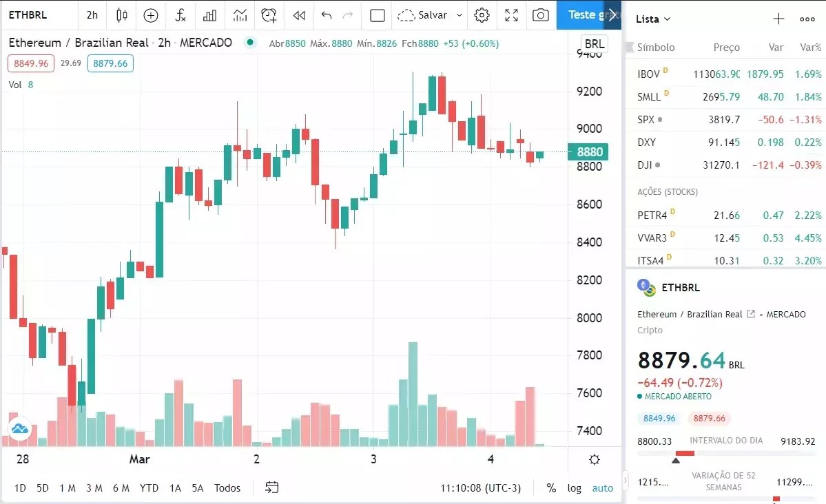
Task: Click the Teste grátis button
Action: (x=588, y=14)
